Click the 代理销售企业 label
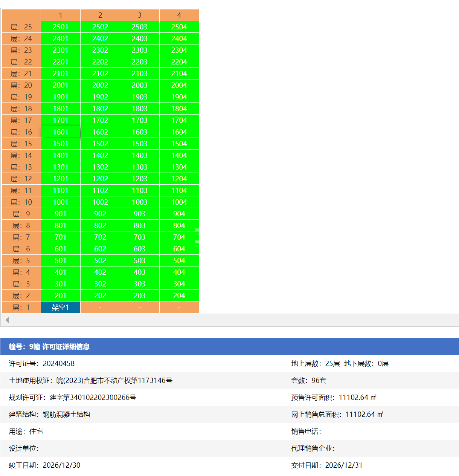 313,448
